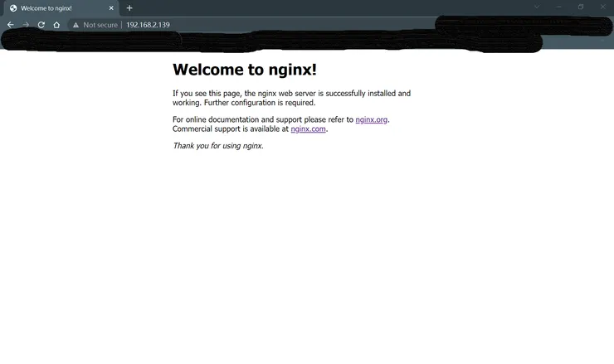Click the forward navigation arrow
This screenshot has width=614, height=364.
26,25
